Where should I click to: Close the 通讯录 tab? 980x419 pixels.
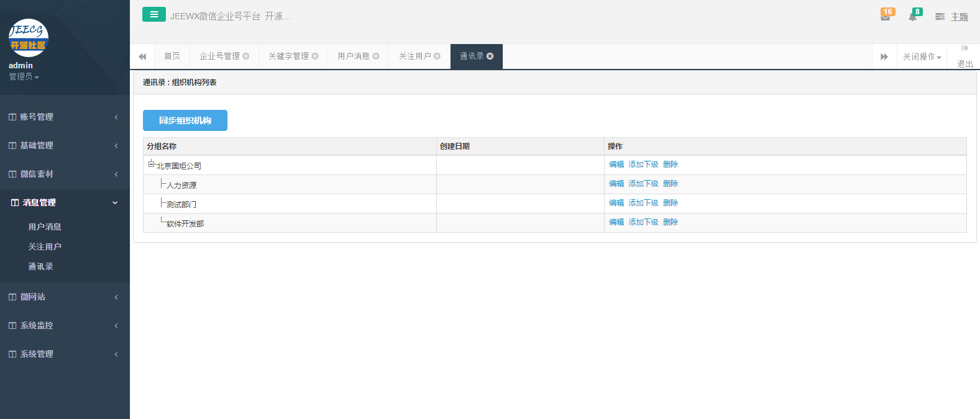coord(490,56)
